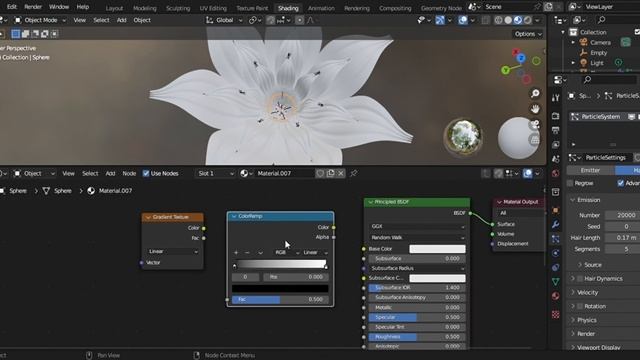The image size is (640, 360).
Task: Open the Random Walk subsurface dropdown
Action: 417,238
